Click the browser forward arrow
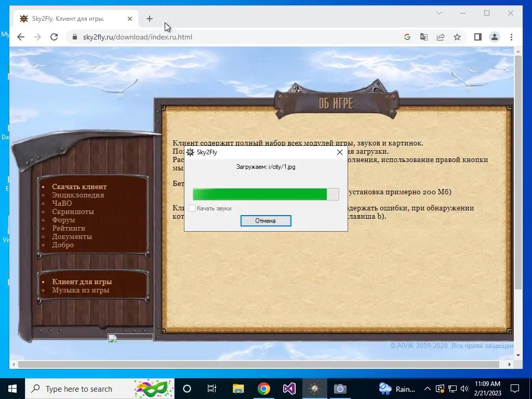Screen dimensions: 532x399 tap(37, 37)
